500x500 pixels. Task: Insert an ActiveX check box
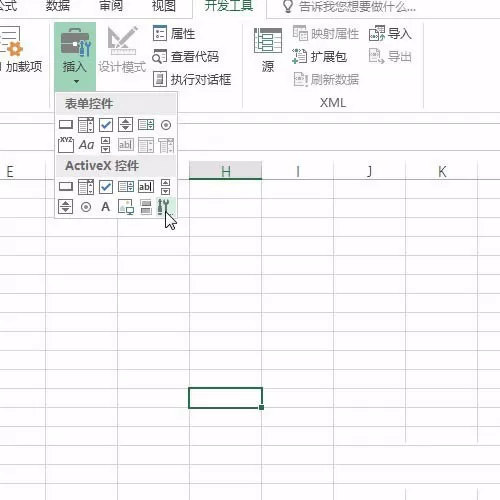106,187
